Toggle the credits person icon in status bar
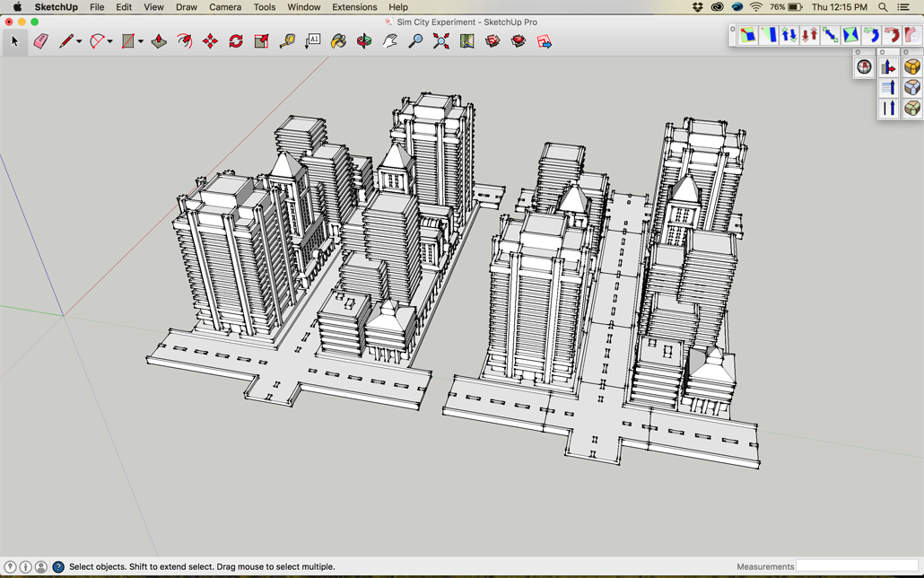The width and height of the screenshot is (924, 578). [x=25, y=567]
